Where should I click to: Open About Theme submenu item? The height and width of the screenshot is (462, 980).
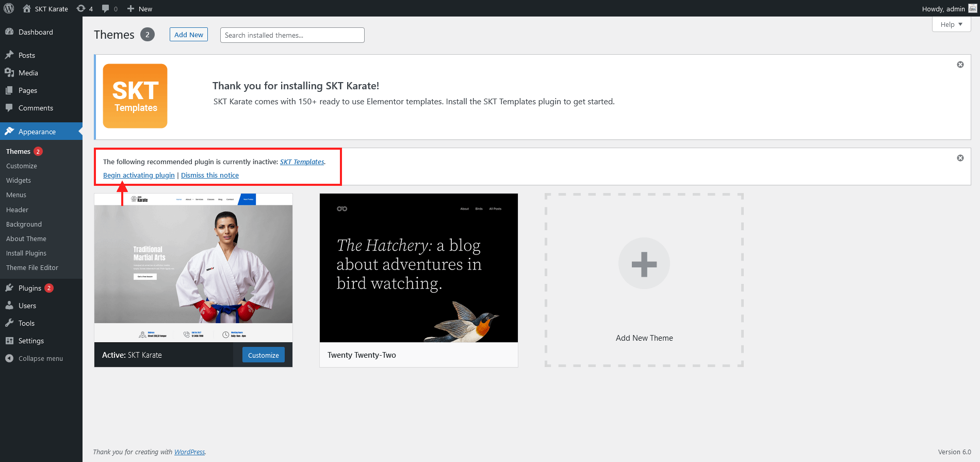(26, 238)
